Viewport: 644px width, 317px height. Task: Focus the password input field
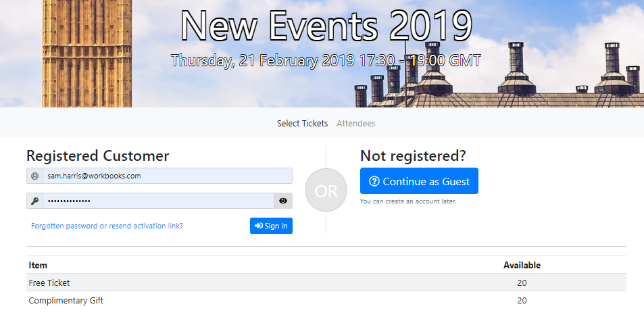click(159, 201)
